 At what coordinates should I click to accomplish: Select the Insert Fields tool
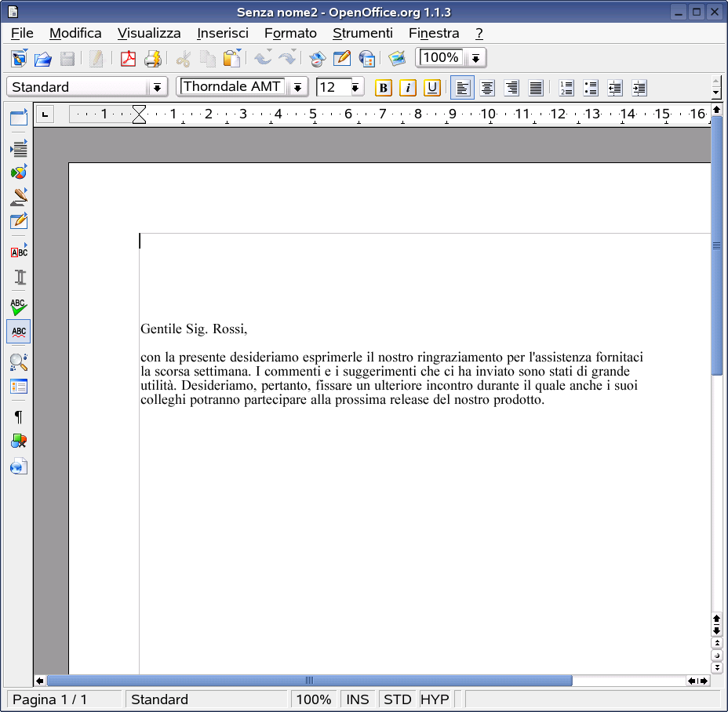tap(18, 147)
